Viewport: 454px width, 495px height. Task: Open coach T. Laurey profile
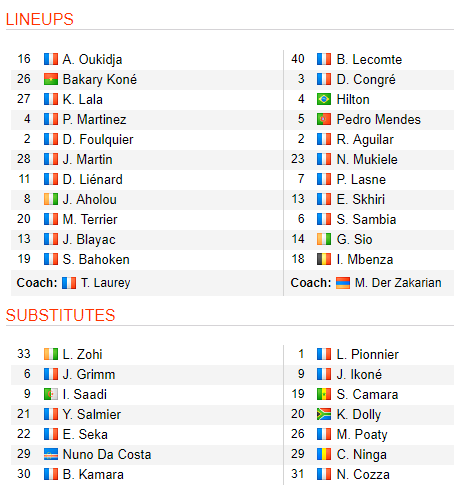click(x=105, y=283)
